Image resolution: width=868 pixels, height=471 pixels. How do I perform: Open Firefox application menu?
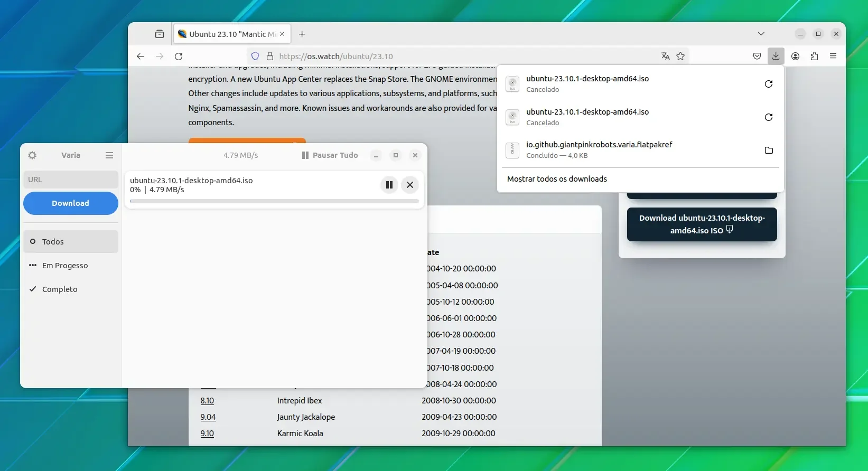click(833, 56)
